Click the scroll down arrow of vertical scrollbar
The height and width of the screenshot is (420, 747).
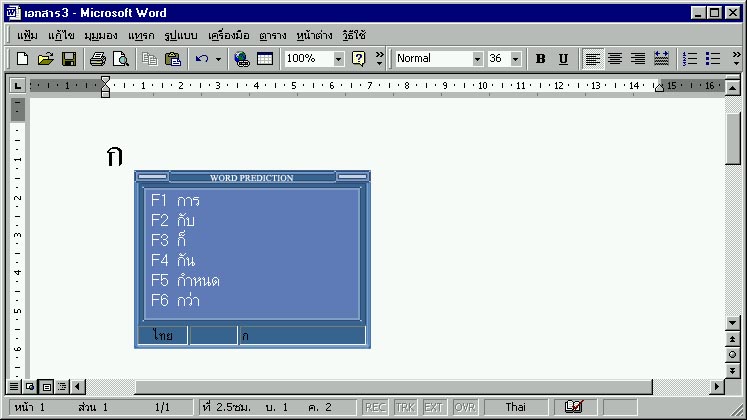(733, 323)
